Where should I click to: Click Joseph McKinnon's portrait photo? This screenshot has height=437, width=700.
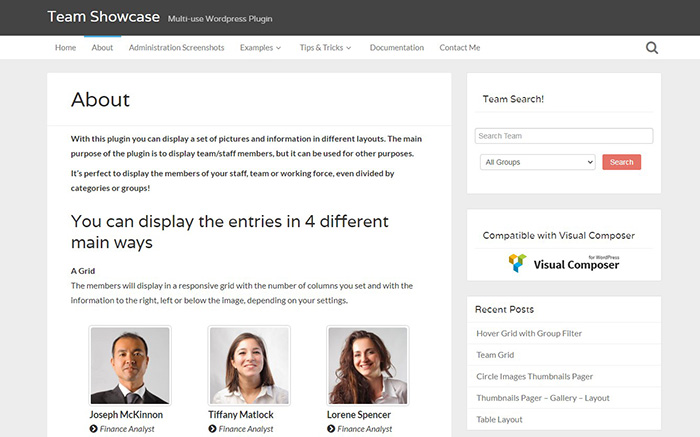[x=130, y=365]
